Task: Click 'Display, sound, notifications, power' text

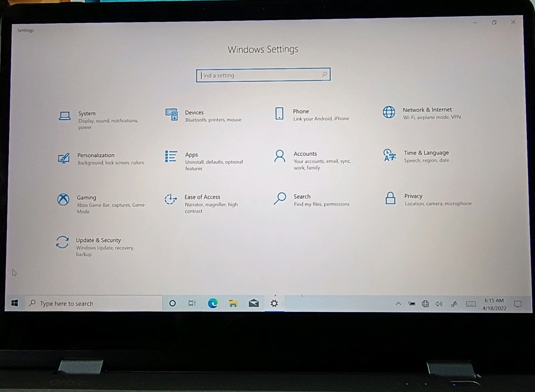Action: pos(108,124)
